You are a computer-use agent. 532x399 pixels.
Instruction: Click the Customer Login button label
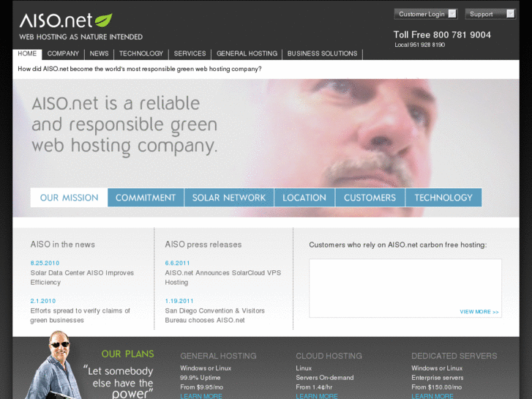point(422,14)
